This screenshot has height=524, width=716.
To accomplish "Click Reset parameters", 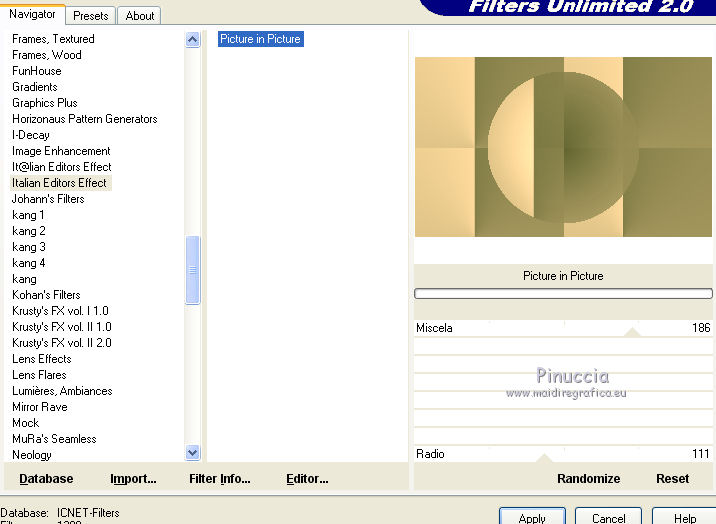I will coord(672,478).
